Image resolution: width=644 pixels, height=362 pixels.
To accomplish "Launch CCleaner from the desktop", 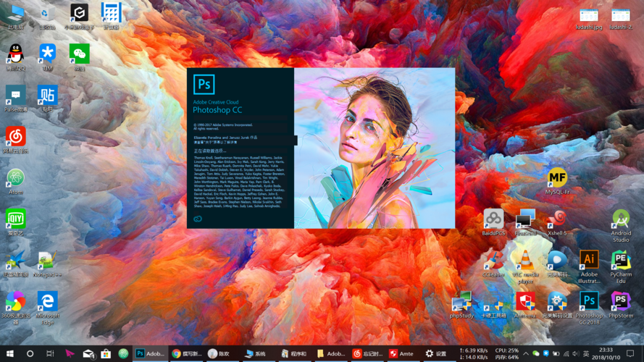I will pos(493,264).
